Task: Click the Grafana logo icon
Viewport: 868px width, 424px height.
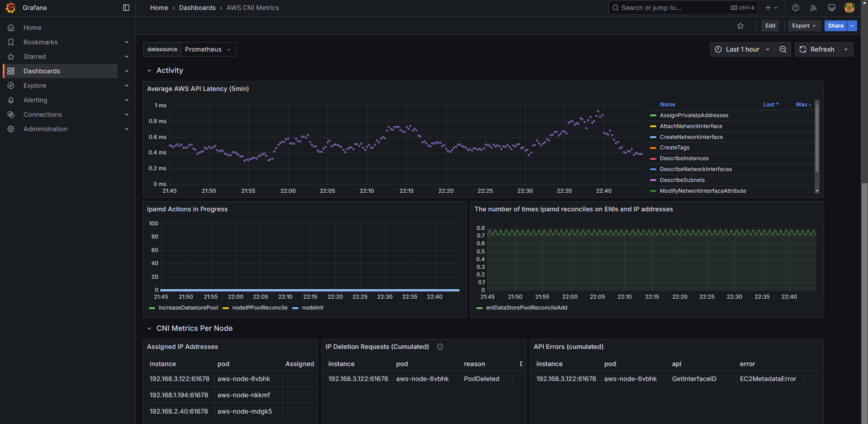Action: coord(10,8)
